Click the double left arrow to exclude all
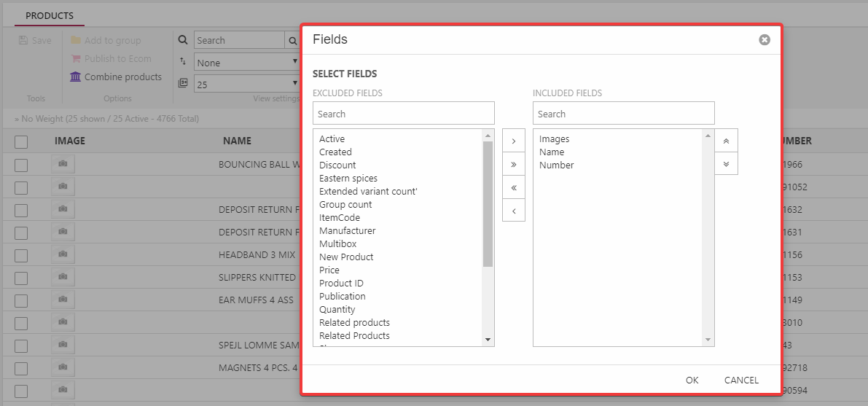This screenshot has height=406, width=868. (x=513, y=187)
